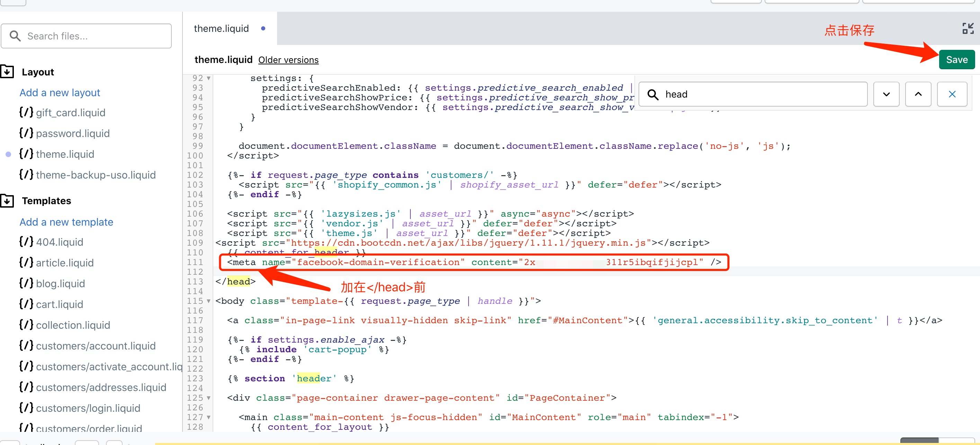Click the file icon beside blog.liquid
980x445 pixels.
[x=26, y=283]
